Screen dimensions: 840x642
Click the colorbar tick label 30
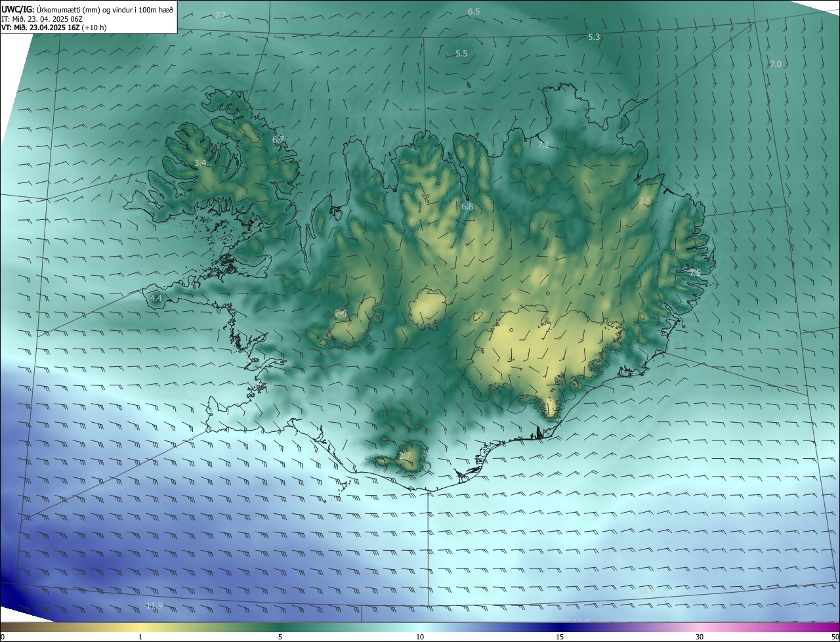click(x=700, y=637)
